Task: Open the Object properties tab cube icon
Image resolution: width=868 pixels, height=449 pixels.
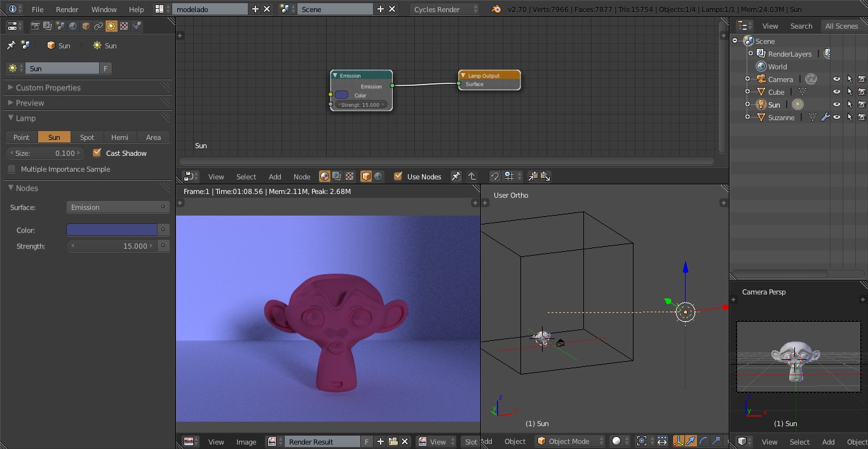Action: point(86,26)
